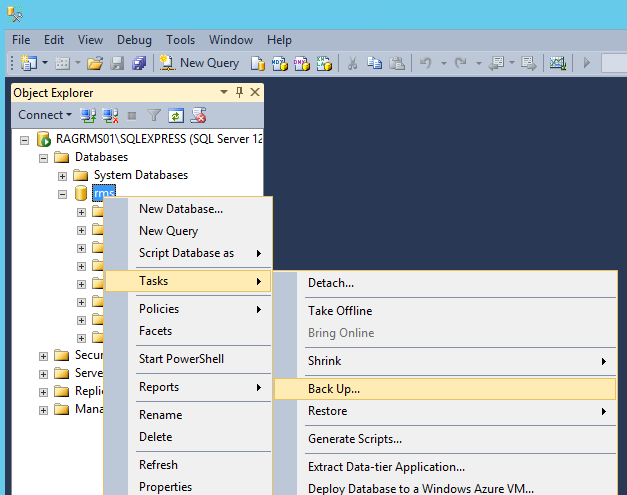Open the File menu
Viewport: 627px width, 495px height.
[x=21, y=40]
